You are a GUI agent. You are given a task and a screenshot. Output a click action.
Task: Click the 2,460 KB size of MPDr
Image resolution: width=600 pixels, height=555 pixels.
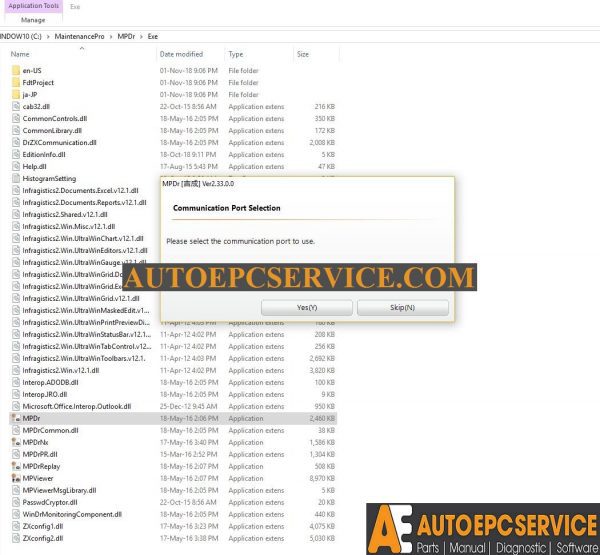click(322, 418)
